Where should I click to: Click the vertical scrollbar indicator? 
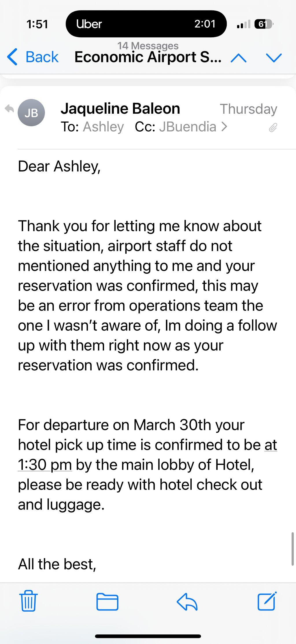[x=293, y=549]
